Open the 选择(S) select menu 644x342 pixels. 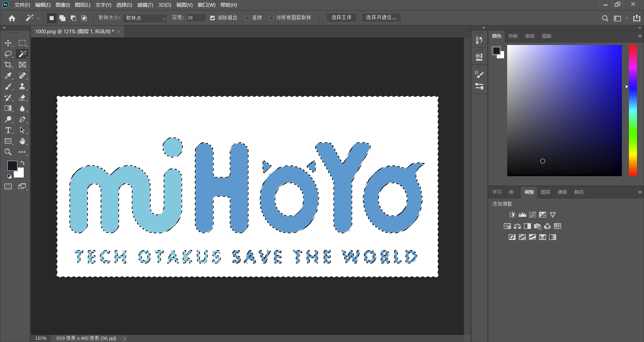124,5
